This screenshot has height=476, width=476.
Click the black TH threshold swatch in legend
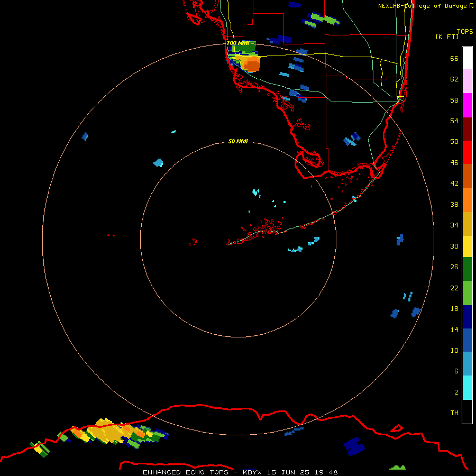(467, 411)
